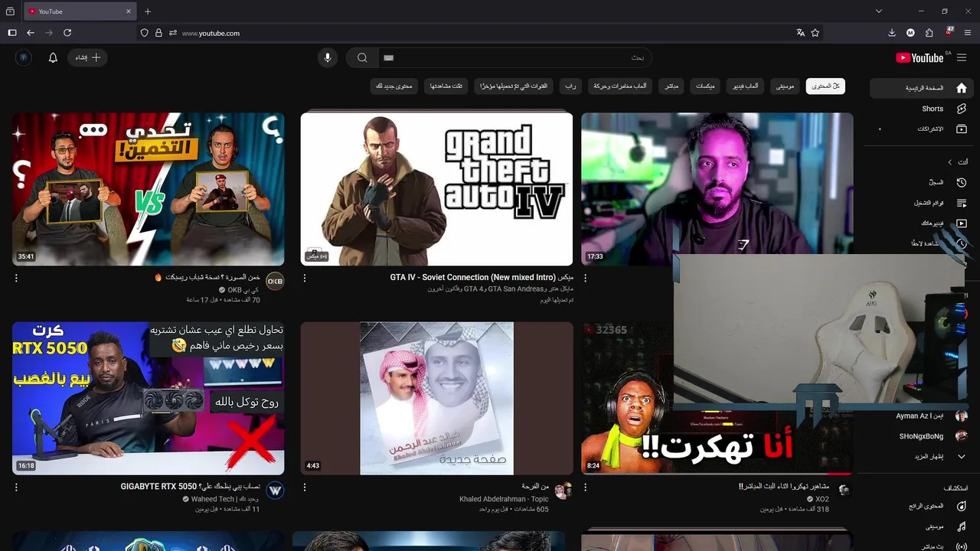Viewport: 980px width, 551px height.
Task: Open the RTX 5050 video thumbnail
Action: click(149, 398)
